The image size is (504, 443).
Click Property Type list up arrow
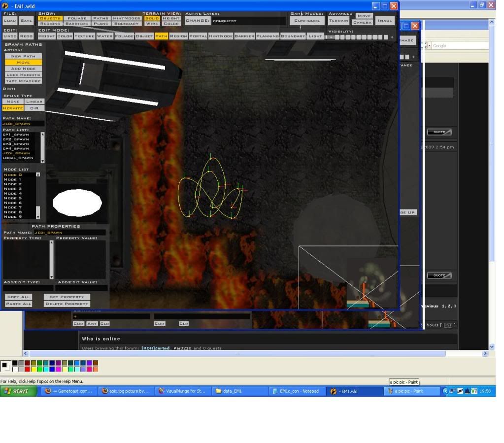(51, 243)
